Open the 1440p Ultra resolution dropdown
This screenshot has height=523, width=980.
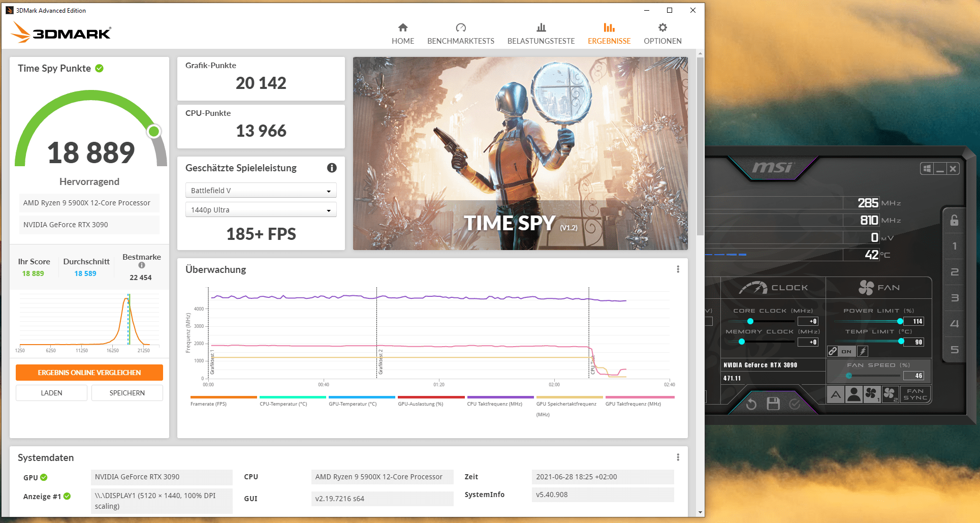click(261, 210)
